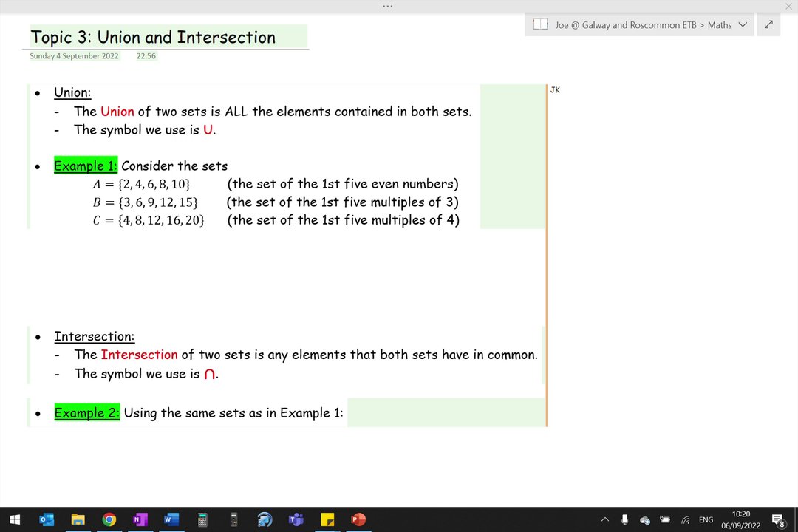Viewport: 798px width, 532px height.
Task: Show hidden system tray icons
Action: (604, 519)
